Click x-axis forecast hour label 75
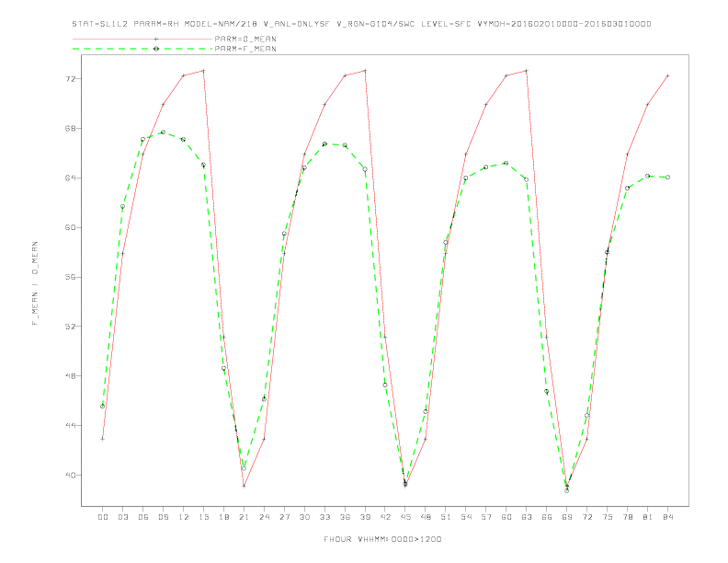 tap(608, 517)
